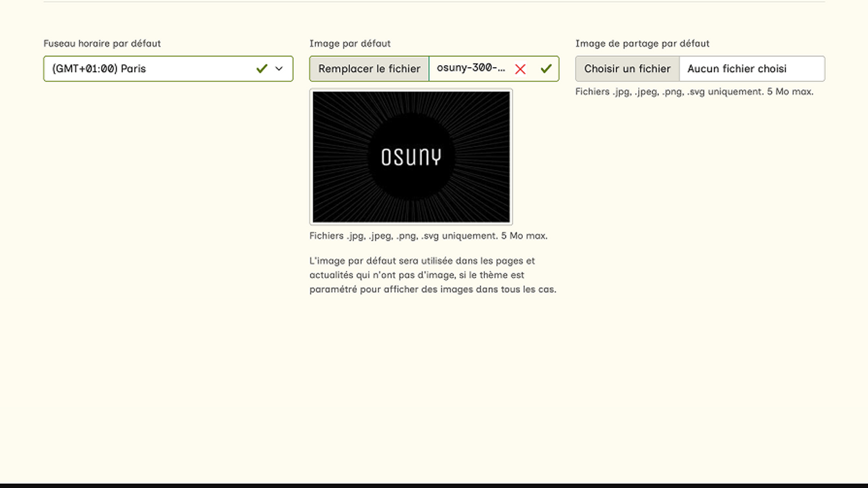Click the horizontal divider line at top

pos(434,2)
